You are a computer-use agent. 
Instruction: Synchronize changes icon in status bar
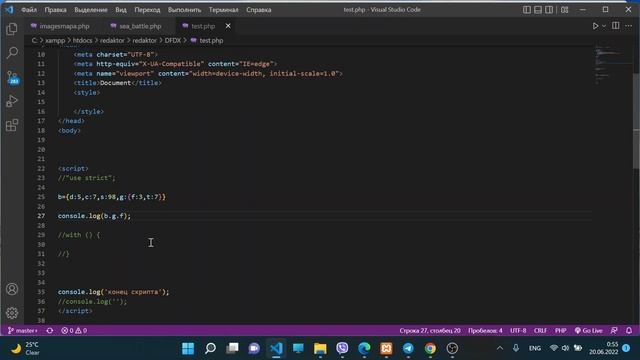pyautogui.click(x=50, y=330)
